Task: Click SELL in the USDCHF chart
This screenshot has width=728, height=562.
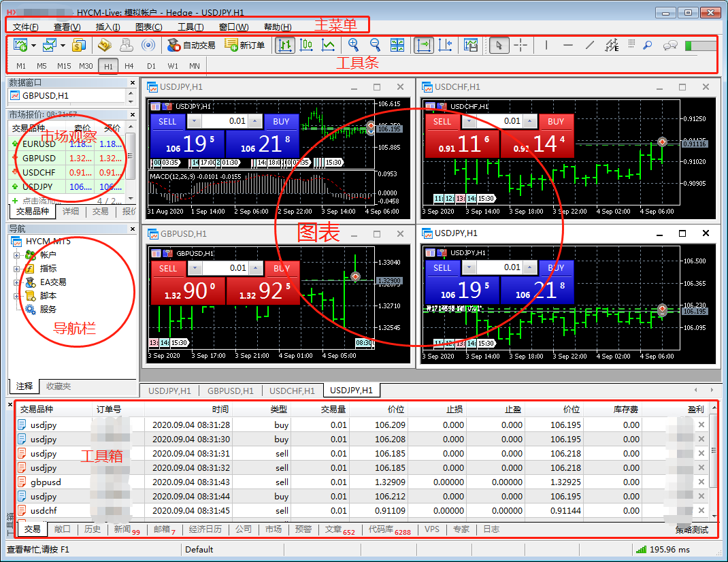Action: [x=442, y=122]
